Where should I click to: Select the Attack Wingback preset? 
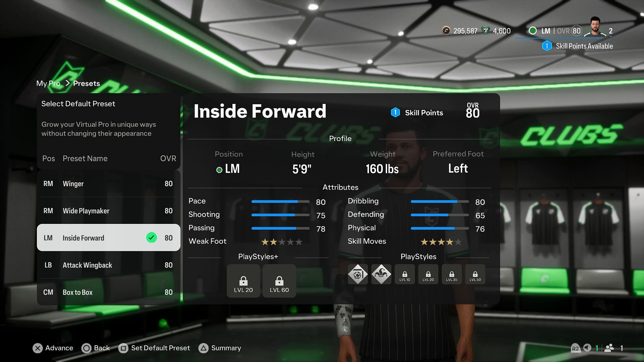(108, 265)
